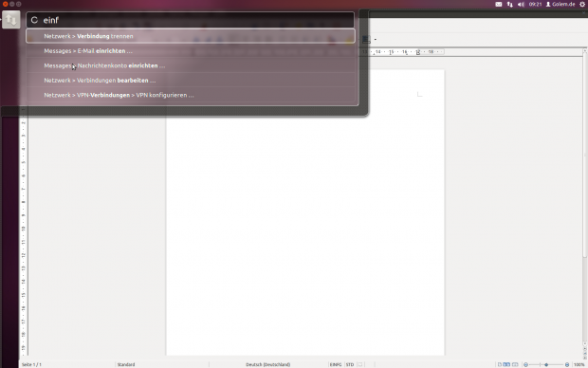Select 'Netzwerk > Verbindungen bearbeiten' HUD result
Screen dimensions: 588x368
point(191,81)
